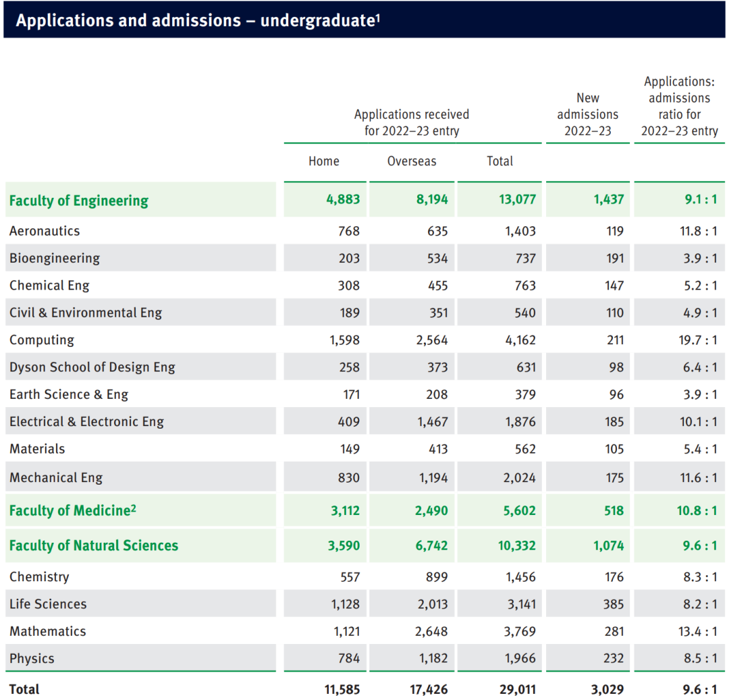Image resolution: width=729 pixels, height=700 pixels.
Task: Click the Applications received for 2022–23 entry header
Action: click(x=412, y=122)
